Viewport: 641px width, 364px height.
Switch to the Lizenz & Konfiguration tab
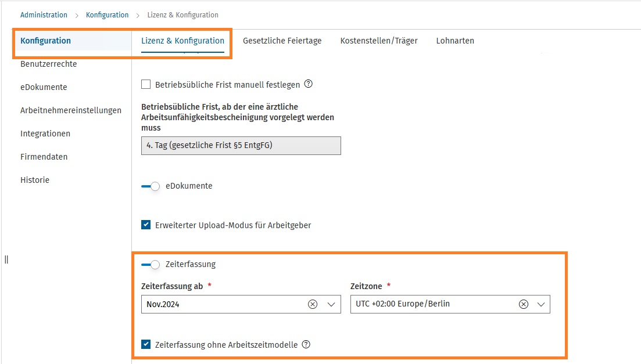tap(182, 41)
